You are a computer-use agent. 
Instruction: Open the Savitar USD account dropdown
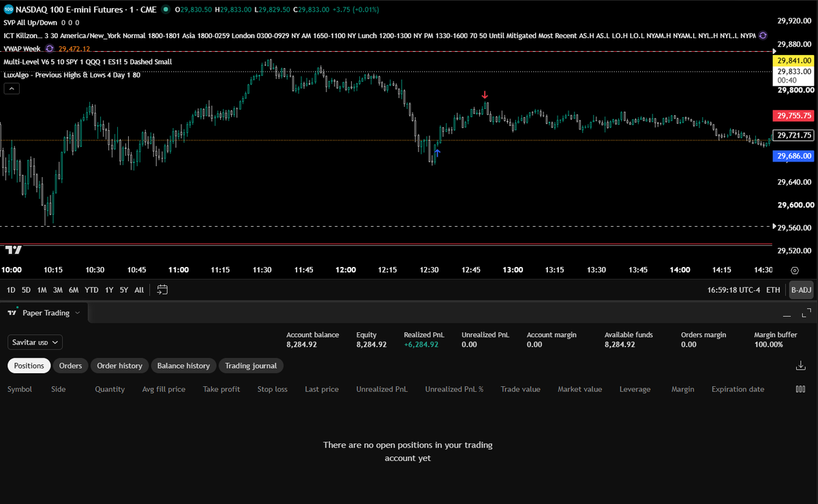(35, 342)
